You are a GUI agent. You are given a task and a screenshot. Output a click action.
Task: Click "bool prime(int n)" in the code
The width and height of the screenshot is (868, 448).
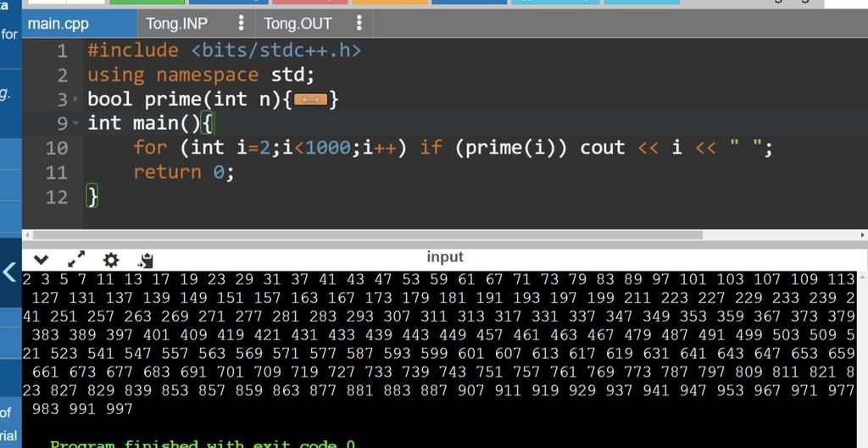(x=185, y=99)
